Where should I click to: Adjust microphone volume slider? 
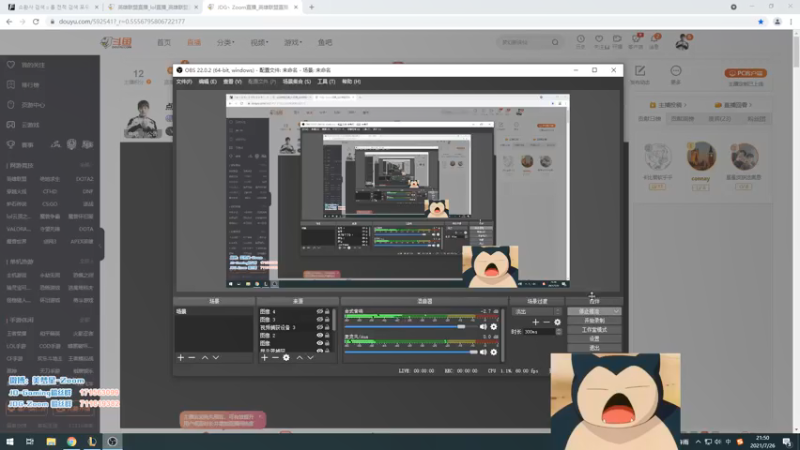click(x=411, y=352)
